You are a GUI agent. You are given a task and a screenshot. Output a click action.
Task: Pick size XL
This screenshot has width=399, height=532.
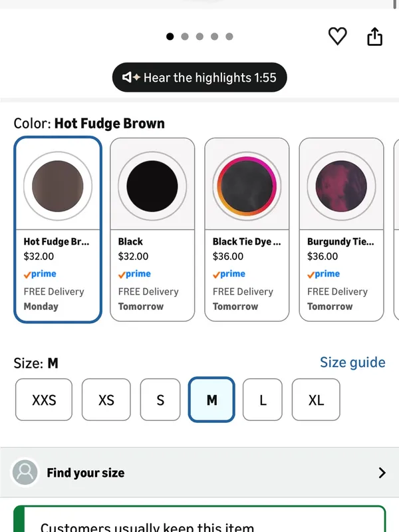316,400
